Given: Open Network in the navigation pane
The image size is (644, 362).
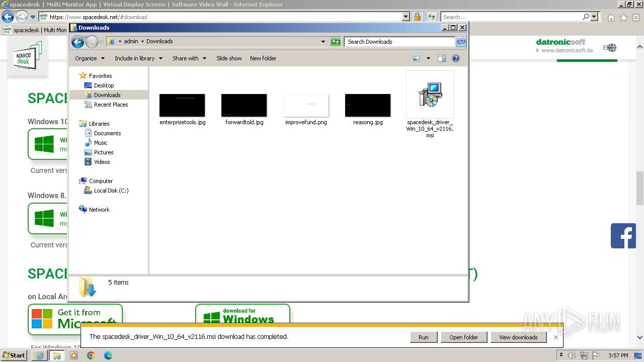Looking at the screenshot, I should [x=99, y=210].
